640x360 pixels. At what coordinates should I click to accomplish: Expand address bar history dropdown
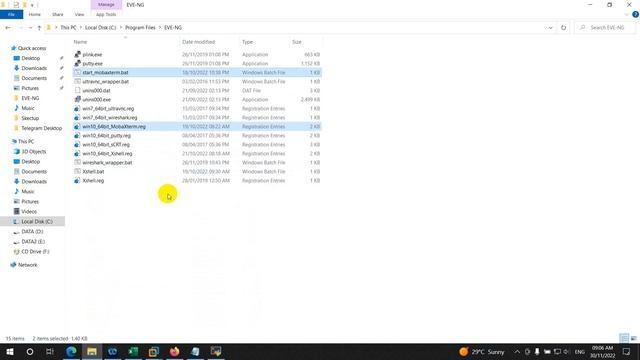(550, 28)
